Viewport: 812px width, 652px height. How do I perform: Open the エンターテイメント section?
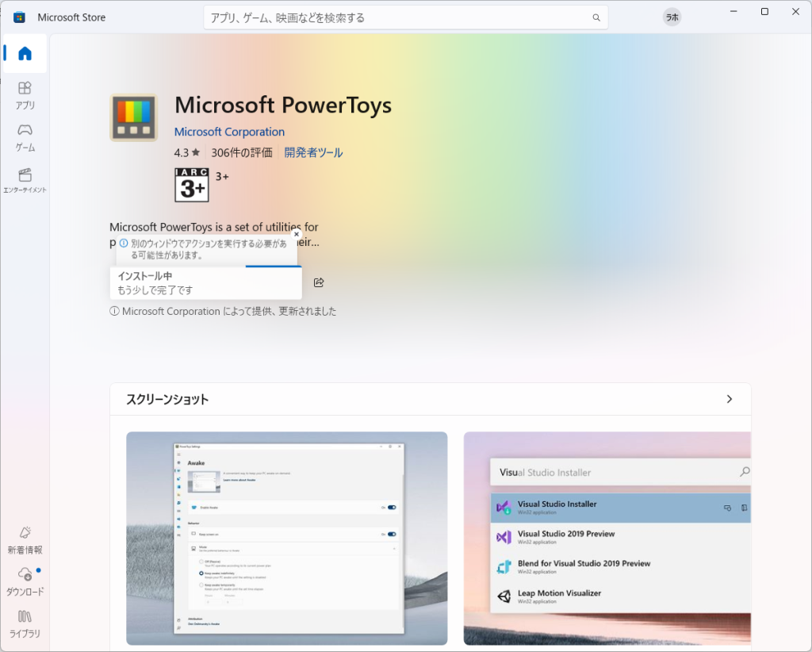25,179
